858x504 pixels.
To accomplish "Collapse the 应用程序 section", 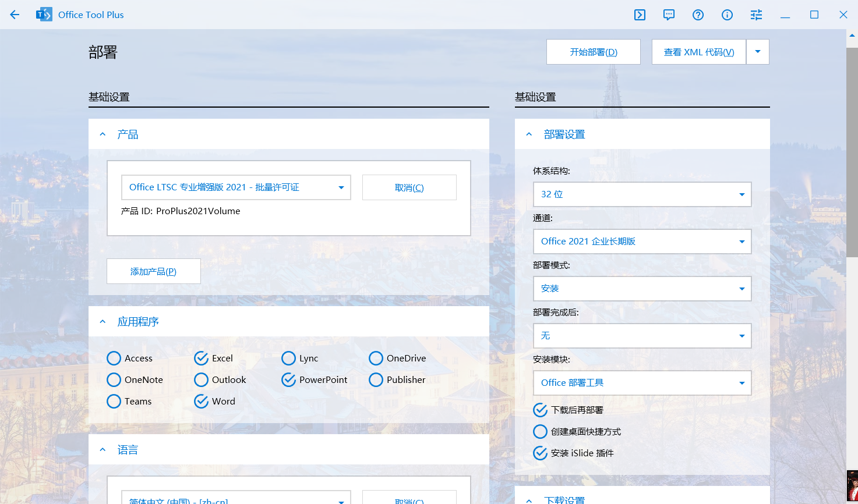I will [x=103, y=322].
